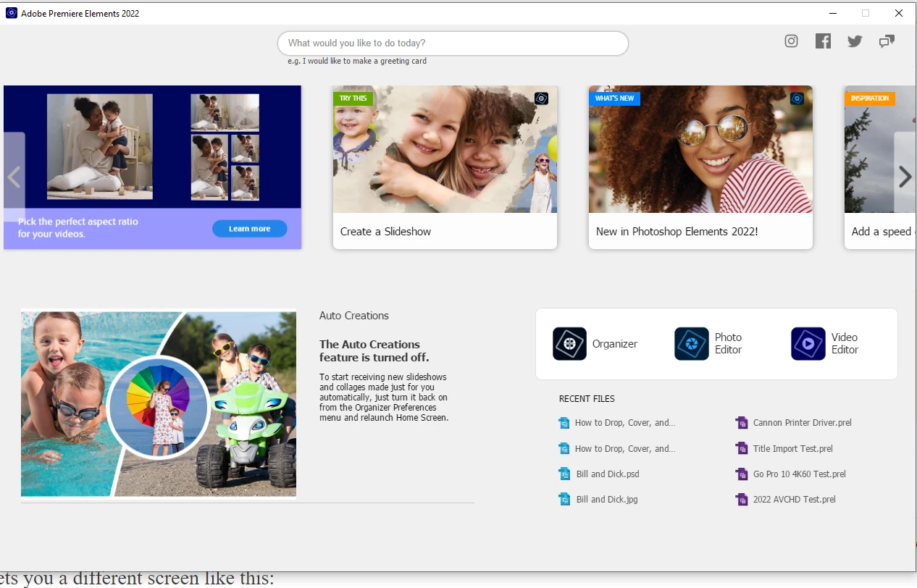Open the feedback chat icon
917x588 pixels.
(x=887, y=41)
